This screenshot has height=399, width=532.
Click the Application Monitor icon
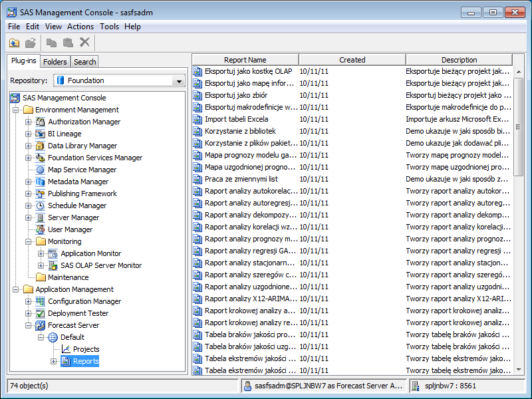53,253
